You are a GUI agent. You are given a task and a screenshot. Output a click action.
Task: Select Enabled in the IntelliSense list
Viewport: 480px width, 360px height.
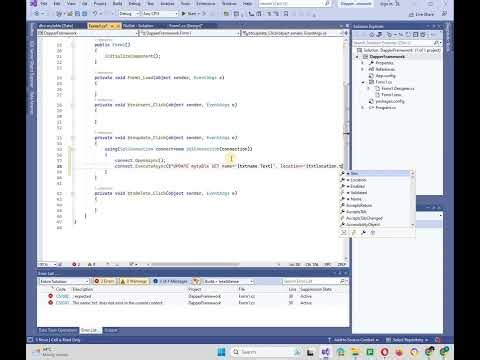point(375,186)
